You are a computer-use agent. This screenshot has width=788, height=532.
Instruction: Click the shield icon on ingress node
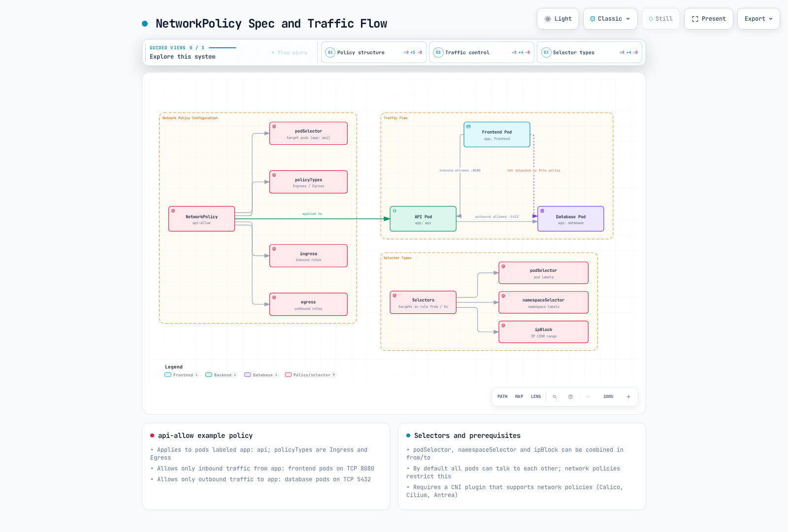pos(274,249)
